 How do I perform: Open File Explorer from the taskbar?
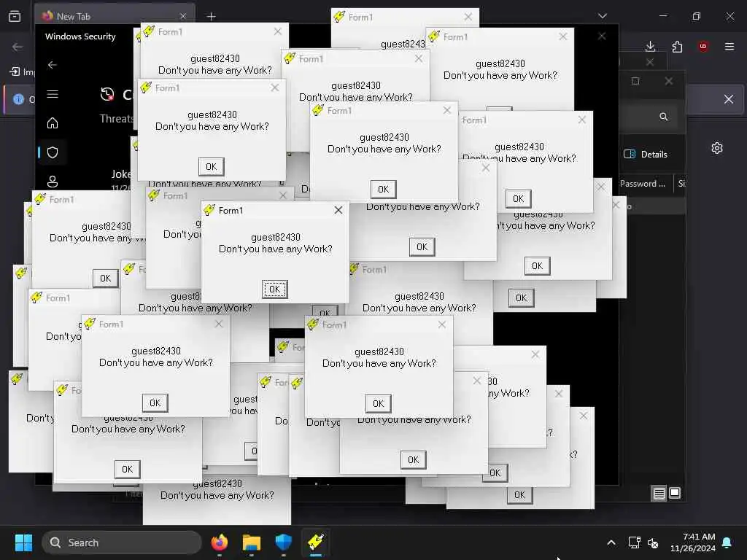252,542
